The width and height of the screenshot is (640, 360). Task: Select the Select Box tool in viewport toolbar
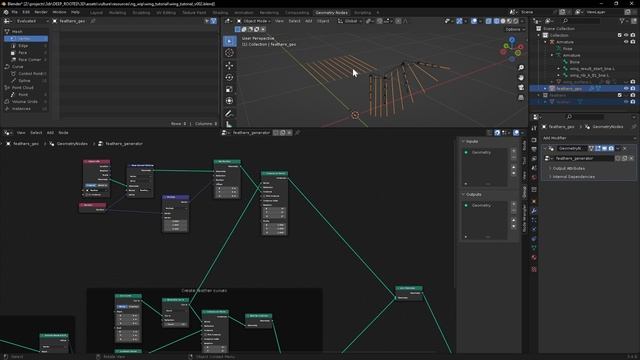(x=229, y=41)
